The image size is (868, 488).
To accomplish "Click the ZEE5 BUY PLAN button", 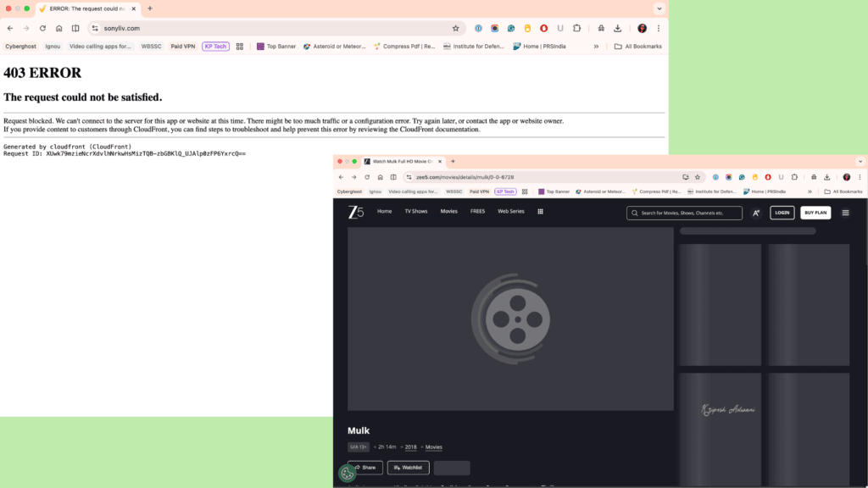I will [x=815, y=213].
